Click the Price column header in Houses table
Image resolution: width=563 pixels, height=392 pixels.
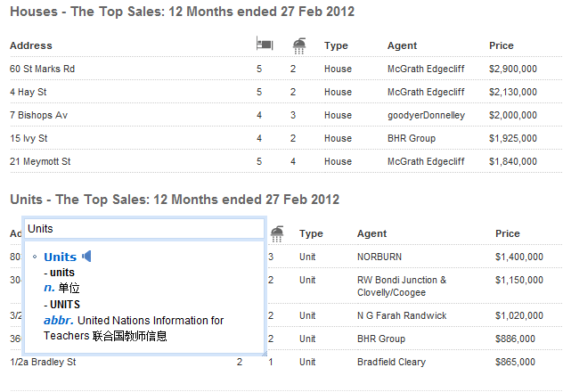(x=502, y=45)
